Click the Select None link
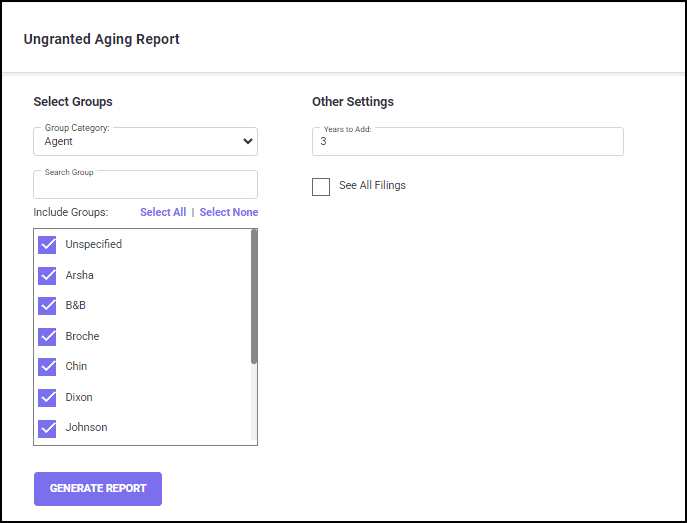 (229, 212)
